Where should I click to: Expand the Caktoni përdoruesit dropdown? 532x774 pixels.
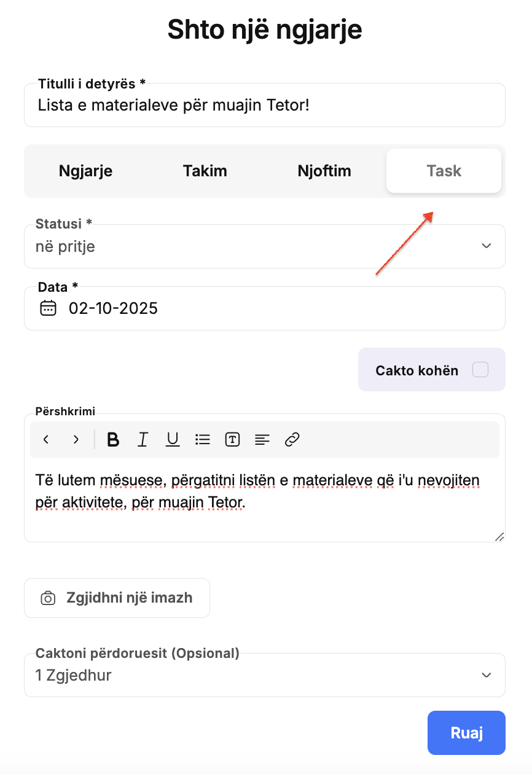(264, 675)
